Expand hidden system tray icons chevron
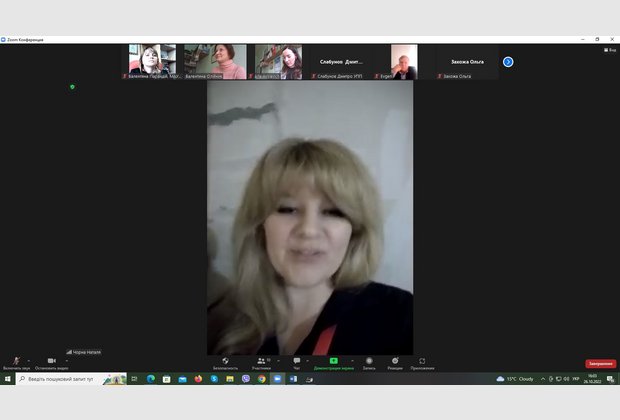This screenshot has height=420, width=620. (543, 379)
